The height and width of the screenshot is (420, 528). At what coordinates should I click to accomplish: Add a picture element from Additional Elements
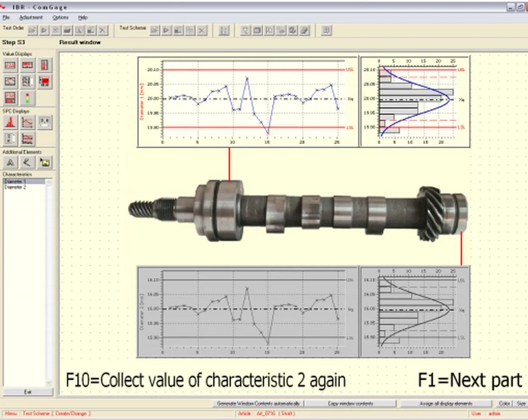point(45,163)
